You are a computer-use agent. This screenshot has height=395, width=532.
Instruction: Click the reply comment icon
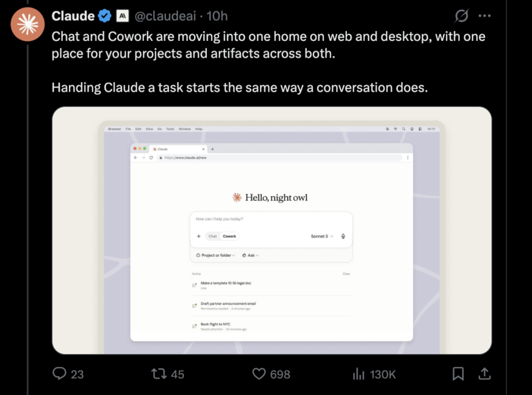[60, 374]
